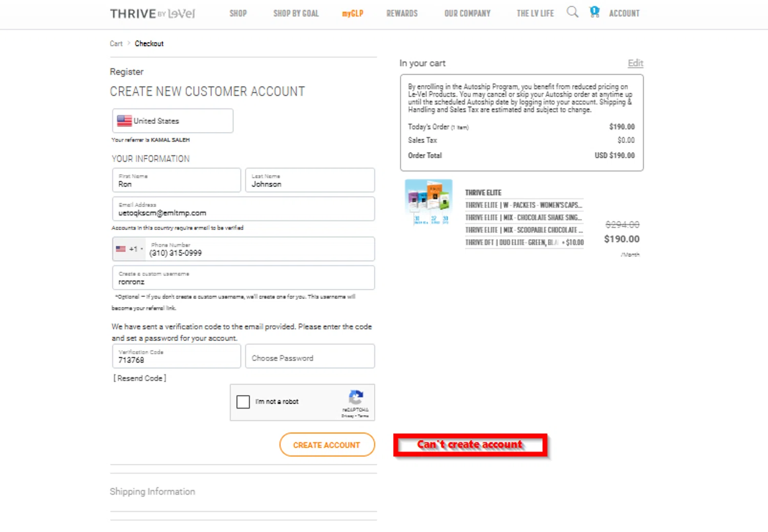Viewport: 768px width, 532px height.
Task: Check the I'm not a robot box
Action: (x=243, y=402)
